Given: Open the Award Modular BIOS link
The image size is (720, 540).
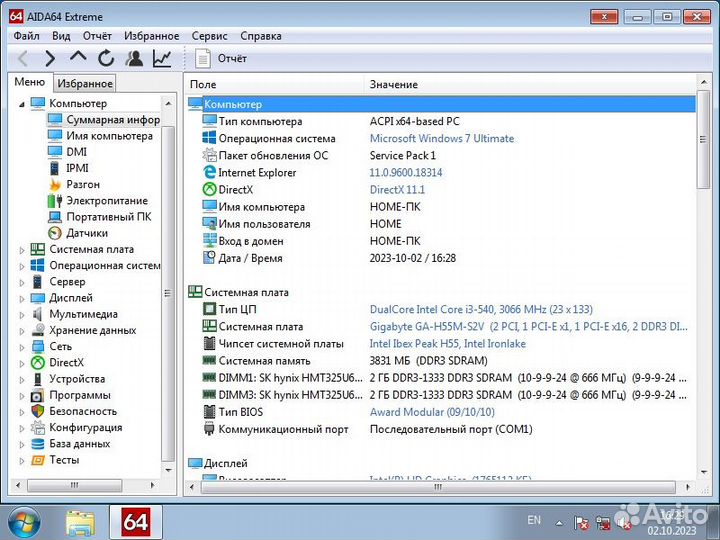Looking at the screenshot, I should pyautogui.click(x=432, y=412).
